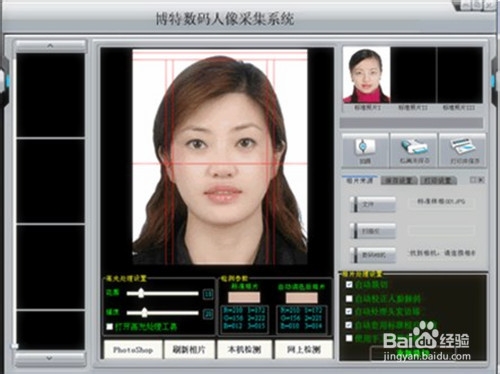Image resolution: width=500 pixels, height=374 pixels.
Task: Click the value box beside the upper slider
Action: 208,294
